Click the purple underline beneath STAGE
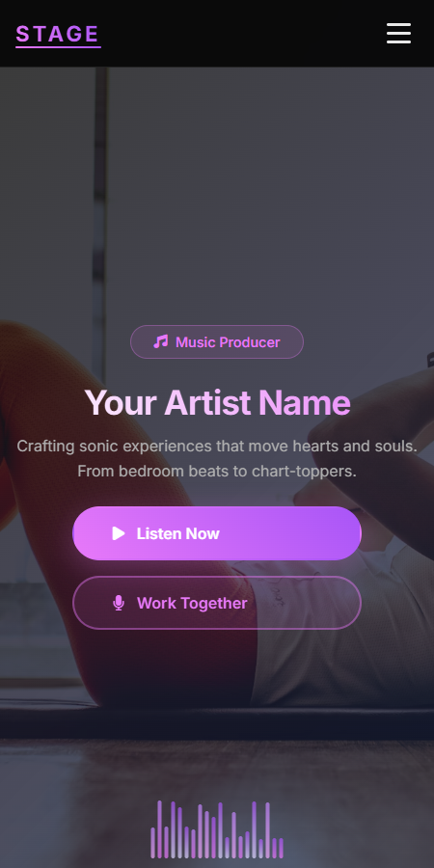The image size is (434, 868). click(x=58, y=47)
